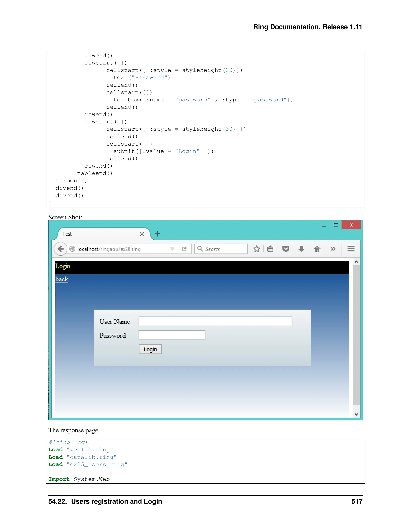Open the URL history dropdown arrow

click(x=172, y=249)
